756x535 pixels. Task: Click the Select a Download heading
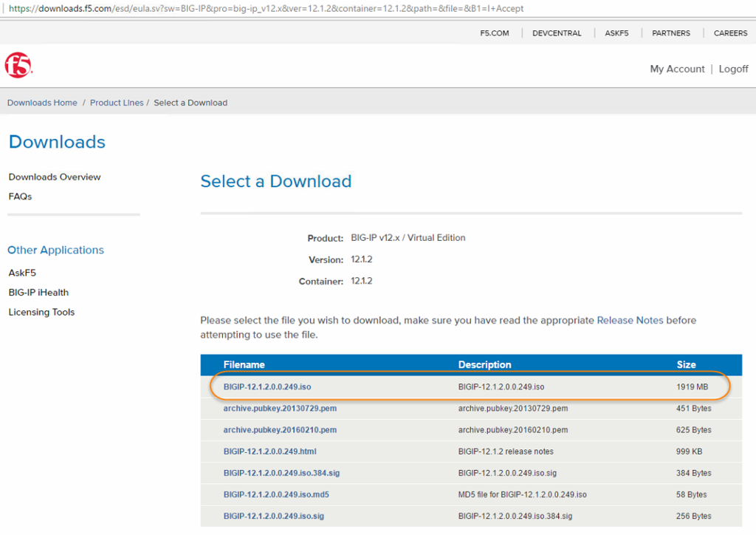coord(276,181)
